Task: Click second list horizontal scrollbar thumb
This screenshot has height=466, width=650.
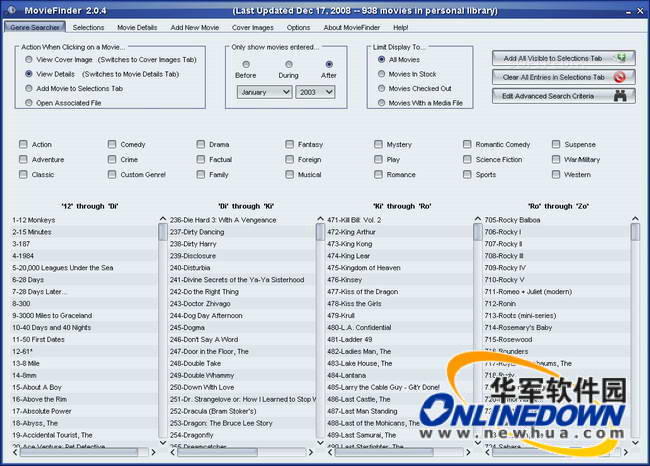Action: (x=218, y=452)
